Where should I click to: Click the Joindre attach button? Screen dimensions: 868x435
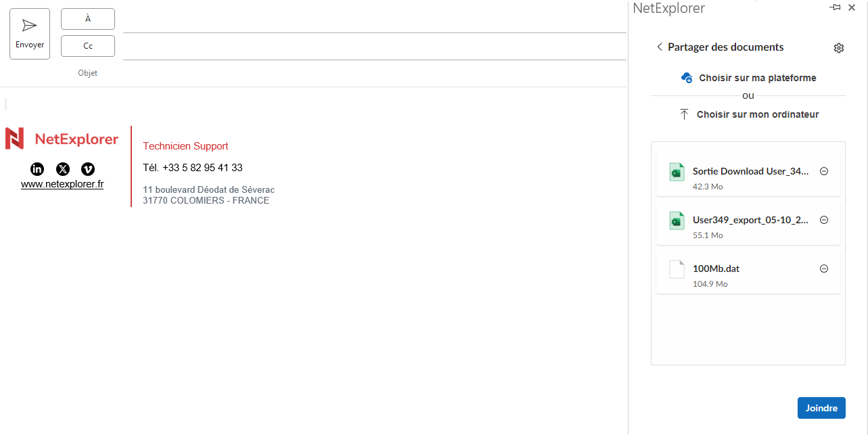click(821, 408)
